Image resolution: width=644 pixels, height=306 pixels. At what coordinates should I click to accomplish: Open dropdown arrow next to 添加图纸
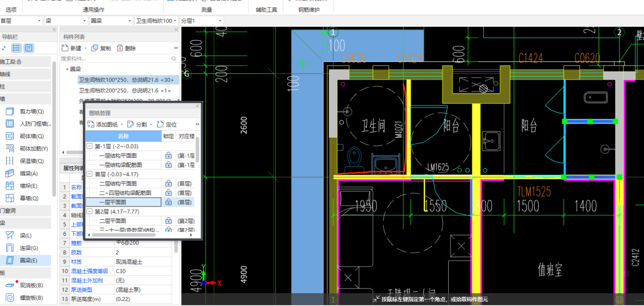click(x=122, y=125)
